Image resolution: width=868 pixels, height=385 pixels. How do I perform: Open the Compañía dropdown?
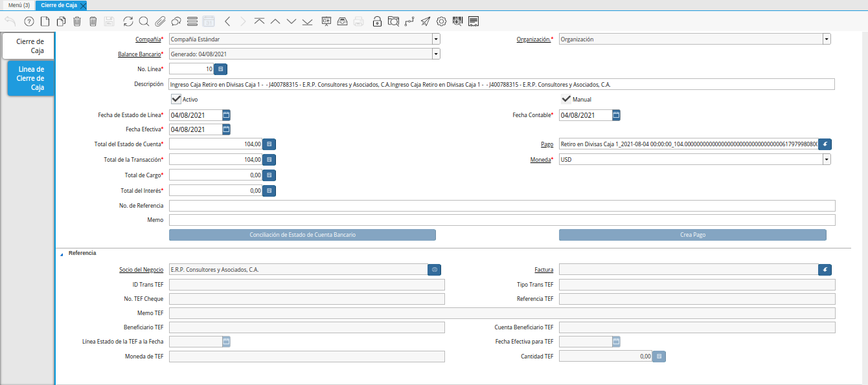point(435,39)
